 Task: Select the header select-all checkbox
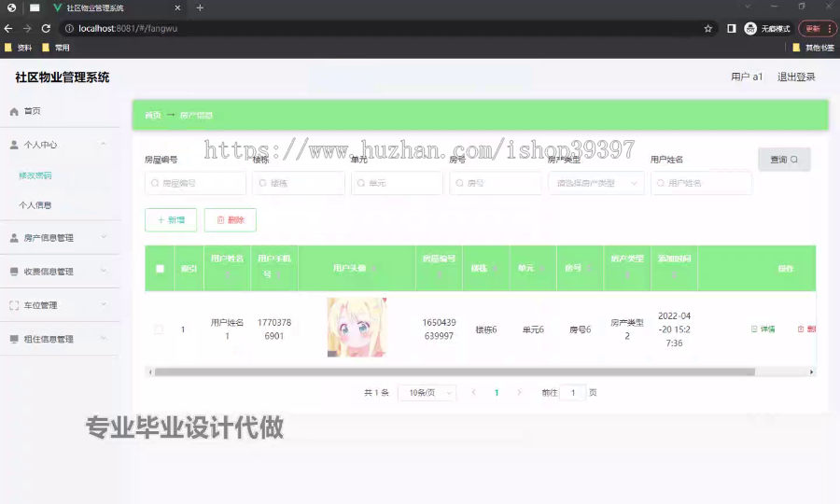pos(160,269)
